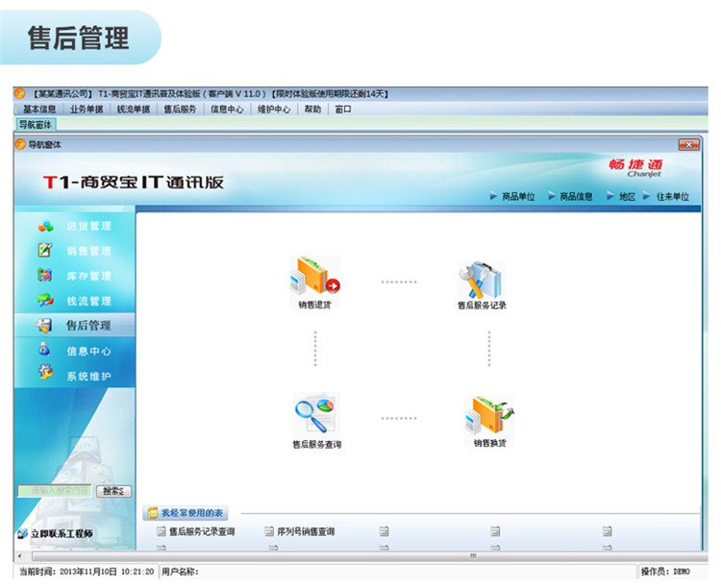Click the 导航窗体 window logo icon
721x588 pixels.
(x=20, y=144)
